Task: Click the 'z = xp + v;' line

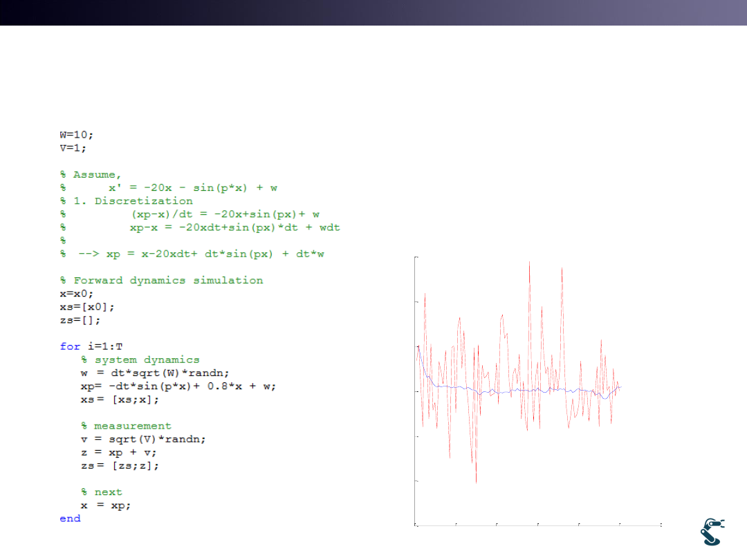Action: (118, 452)
